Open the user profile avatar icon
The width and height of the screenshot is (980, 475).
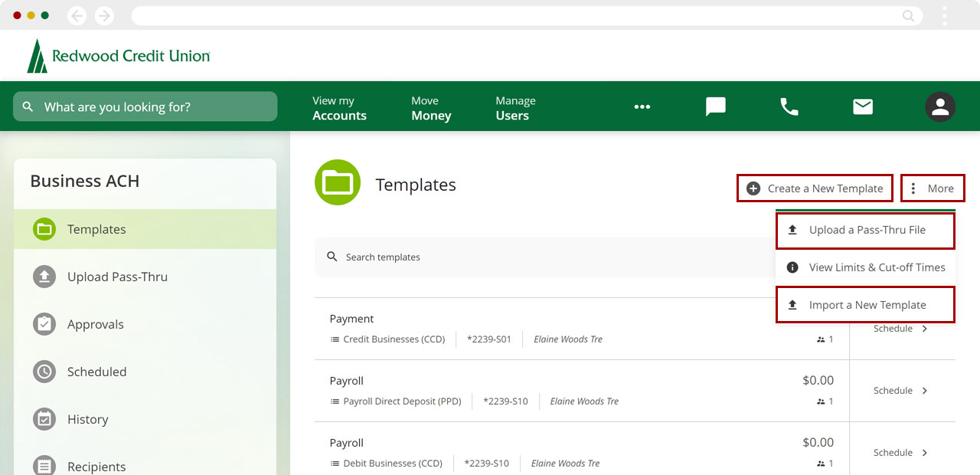pos(939,106)
